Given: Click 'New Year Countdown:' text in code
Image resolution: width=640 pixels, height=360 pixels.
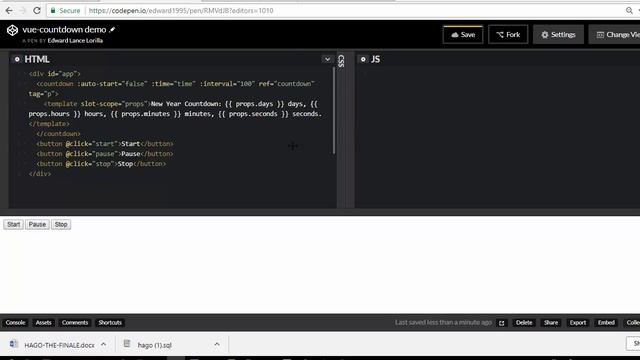Looking at the screenshot, I should (x=186, y=104).
